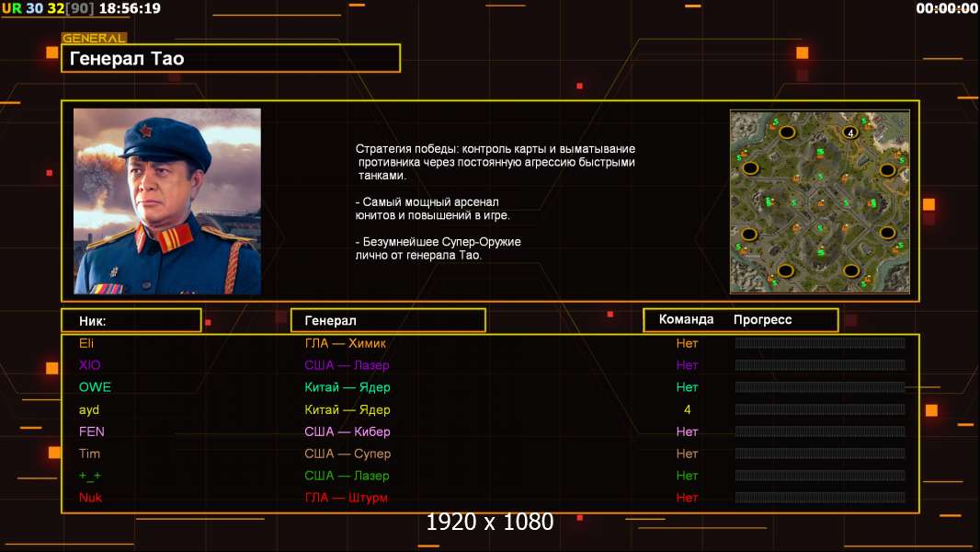This screenshot has width=980, height=552.
Task: Click General Tao's portrait image
Action: (x=166, y=201)
